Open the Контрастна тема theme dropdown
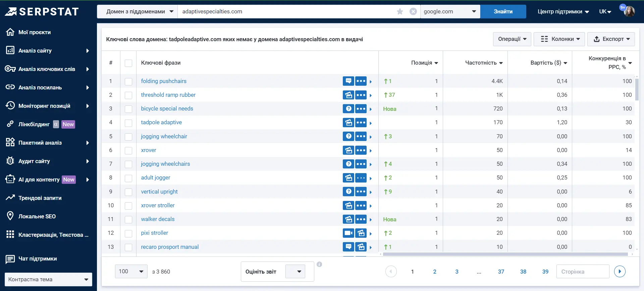Image resolution: width=644 pixels, height=291 pixels. pos(49,280)
